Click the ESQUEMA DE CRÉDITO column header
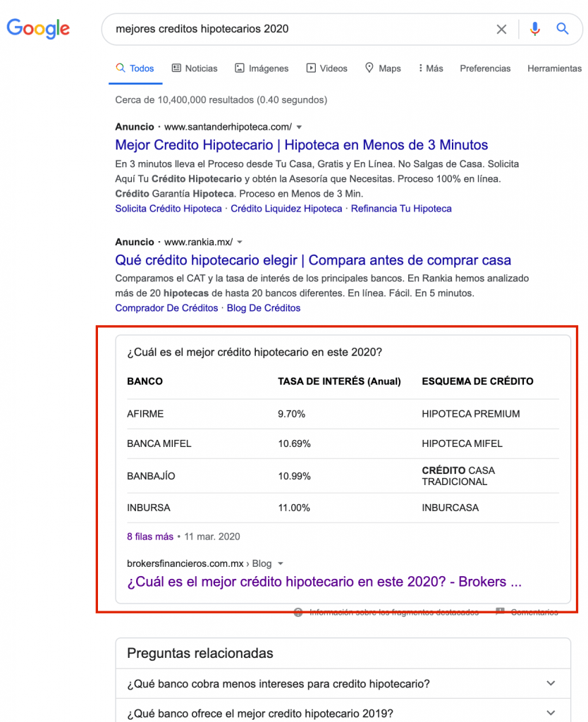The height and width of the screenshot is (722, 588). point(477,381)
